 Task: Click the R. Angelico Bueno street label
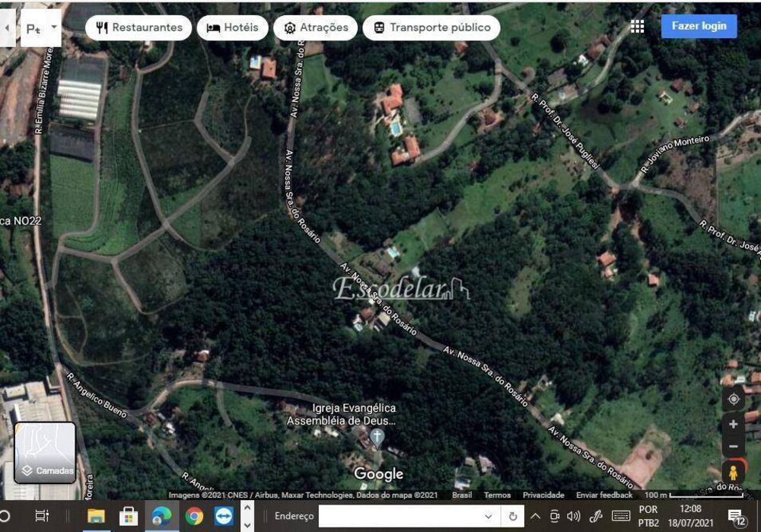(96, 395)
